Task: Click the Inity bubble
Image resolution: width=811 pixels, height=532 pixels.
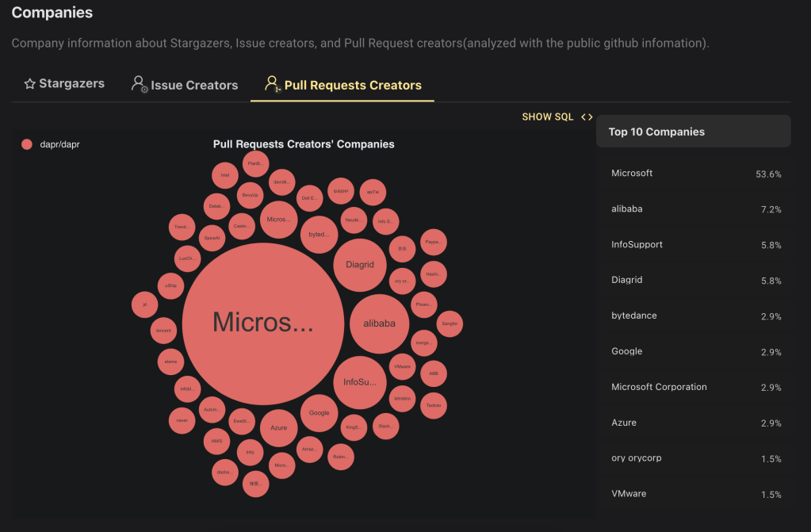Action: (250, 452)
